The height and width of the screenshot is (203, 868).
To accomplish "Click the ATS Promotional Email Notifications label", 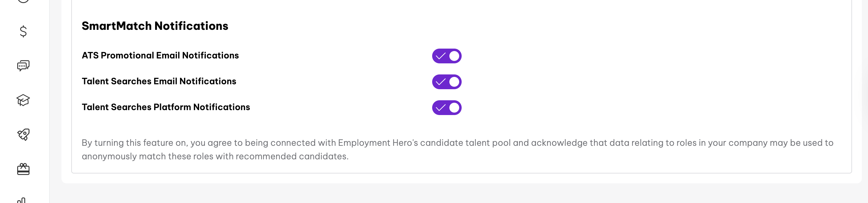I will (x=160, y=55).
